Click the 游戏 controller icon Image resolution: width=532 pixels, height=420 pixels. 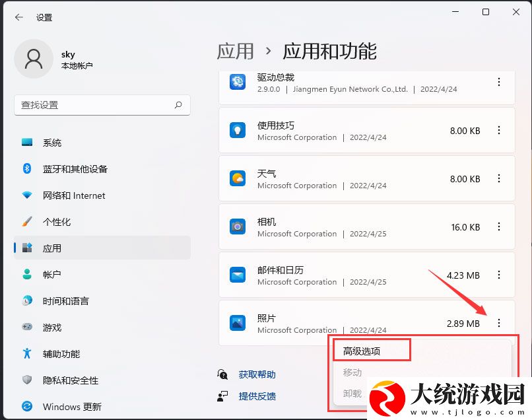coord(27,327)
